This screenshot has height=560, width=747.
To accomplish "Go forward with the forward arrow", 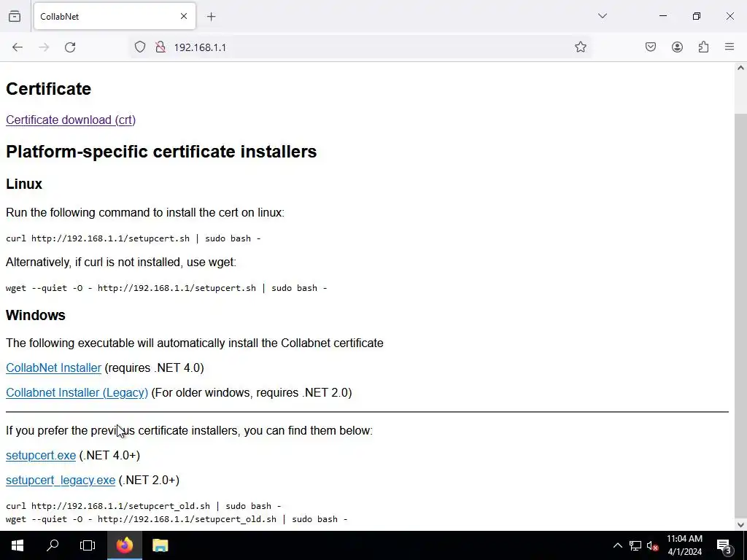I will coord(44,47).
